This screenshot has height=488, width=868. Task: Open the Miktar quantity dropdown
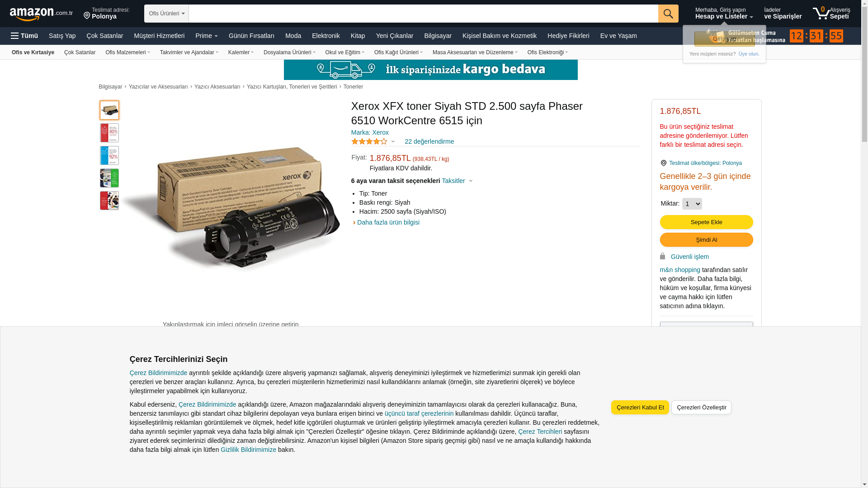coord(692,204)
